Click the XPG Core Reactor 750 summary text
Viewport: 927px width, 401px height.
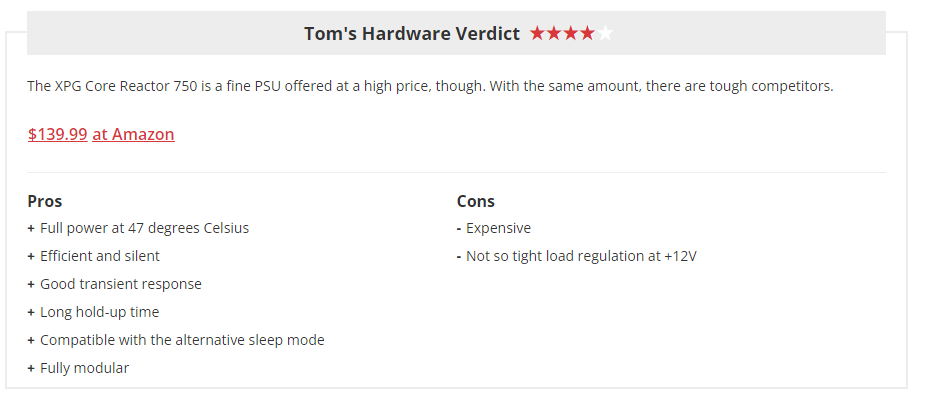[430, 86]
